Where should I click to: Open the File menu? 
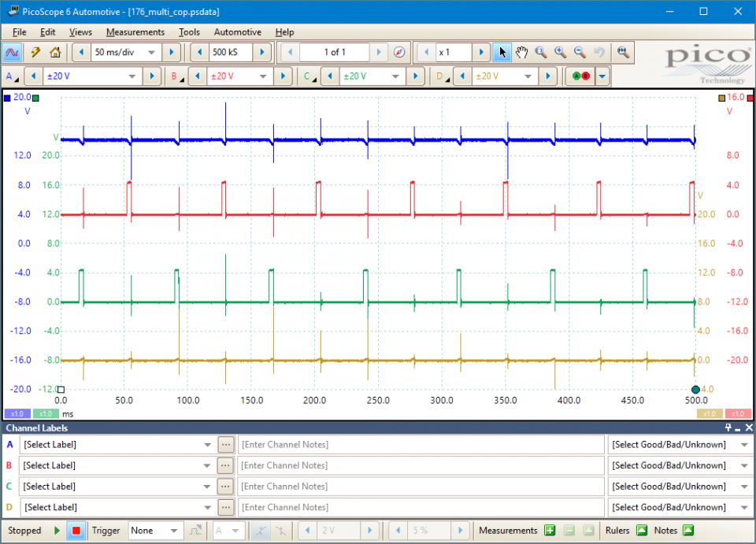point(19,31)
